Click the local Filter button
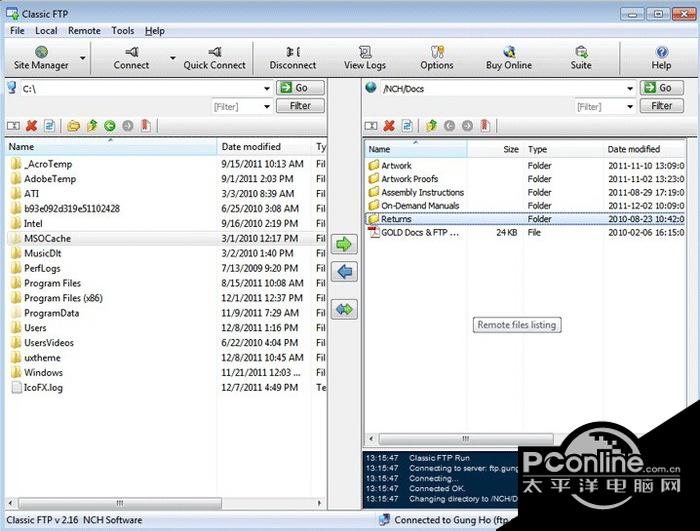This screenshot has width=700, height=531. pos(300,106)
